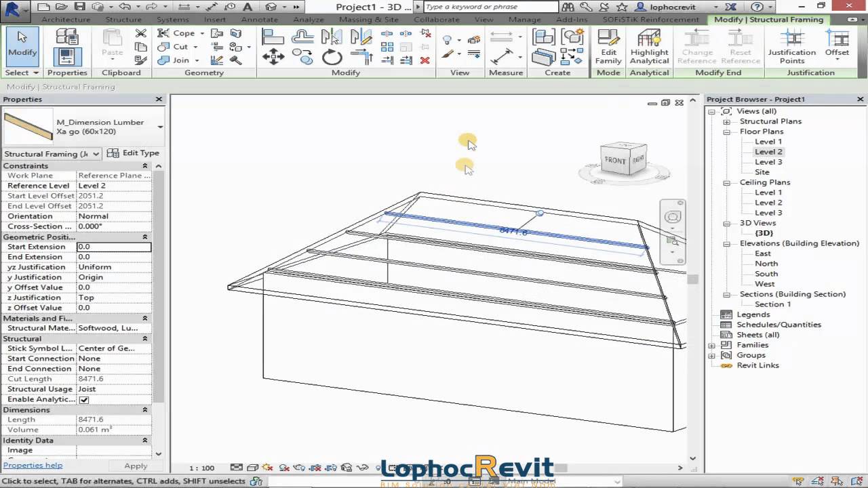Select the Offset tool in Modify panel
868x488 pixels.
click(302, 37)
